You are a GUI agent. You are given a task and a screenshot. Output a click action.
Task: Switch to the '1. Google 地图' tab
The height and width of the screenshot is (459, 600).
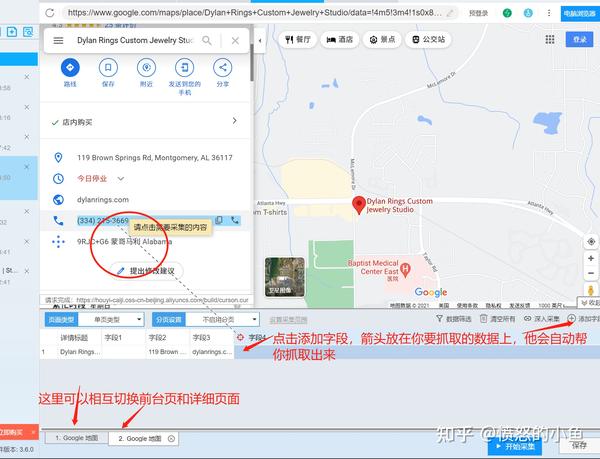[x=77, y=438]
